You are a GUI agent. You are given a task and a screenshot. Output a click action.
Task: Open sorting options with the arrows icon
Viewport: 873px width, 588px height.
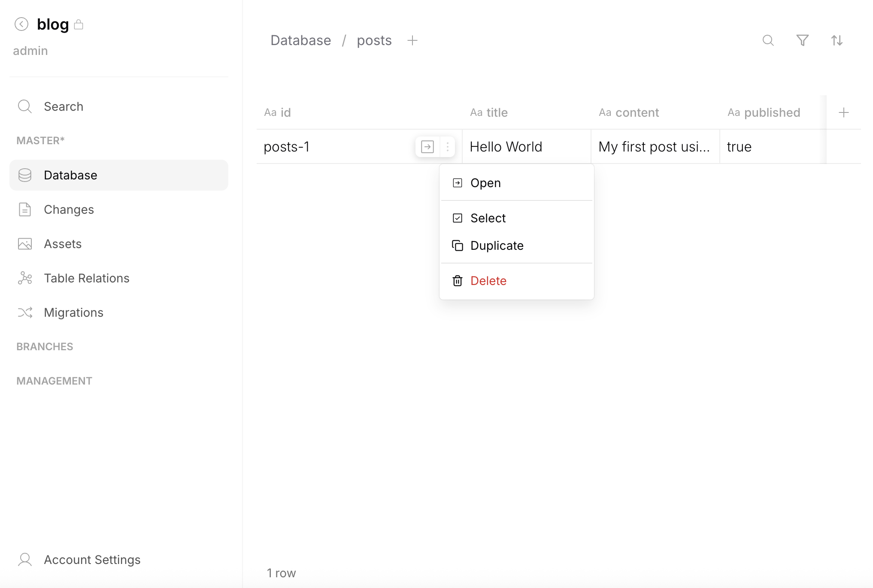point(837,40)
